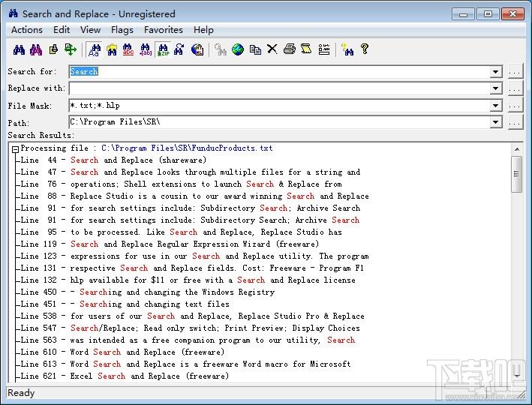The width and height of the screenshot is (532, 405).
Task: Select result Line 621 'Excel Search and Replace'
Action: coord(125,376)
